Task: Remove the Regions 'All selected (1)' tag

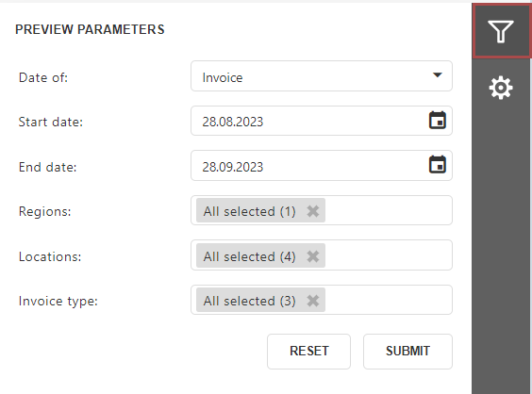Action: click(313, 211)
